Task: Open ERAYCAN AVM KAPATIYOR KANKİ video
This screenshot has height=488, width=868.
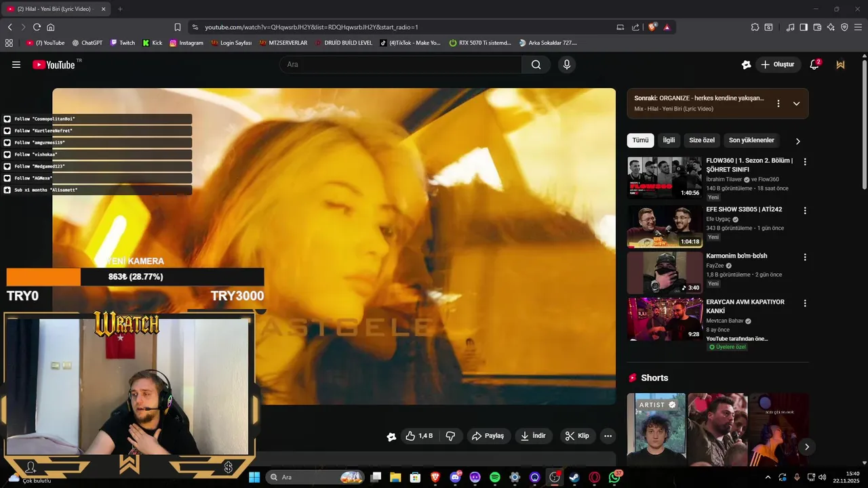Action: click(665, 319)
